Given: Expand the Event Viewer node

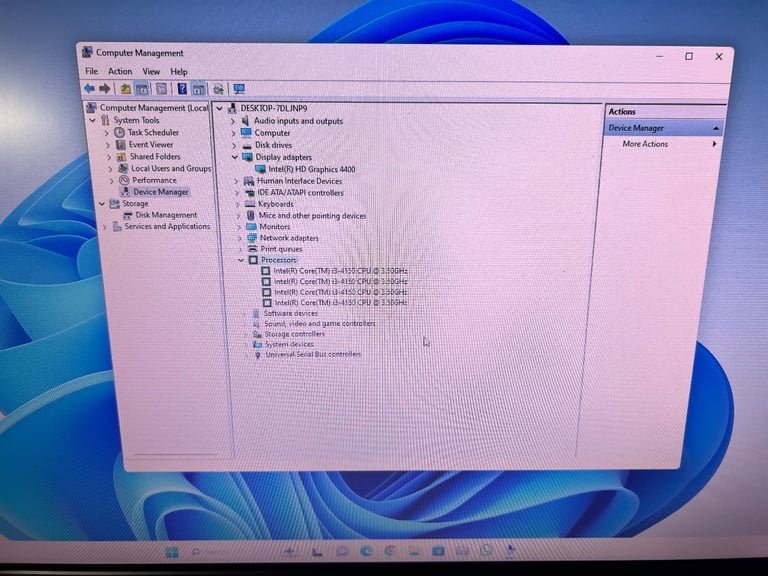Looking at the screenshot, I should click(108, 145).
